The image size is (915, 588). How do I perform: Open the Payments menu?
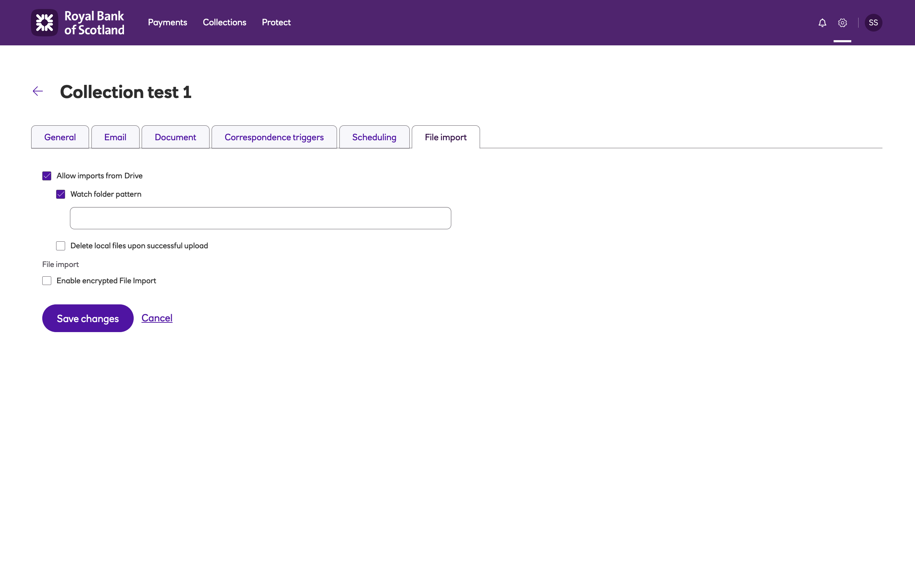click(x=168, y=23)
